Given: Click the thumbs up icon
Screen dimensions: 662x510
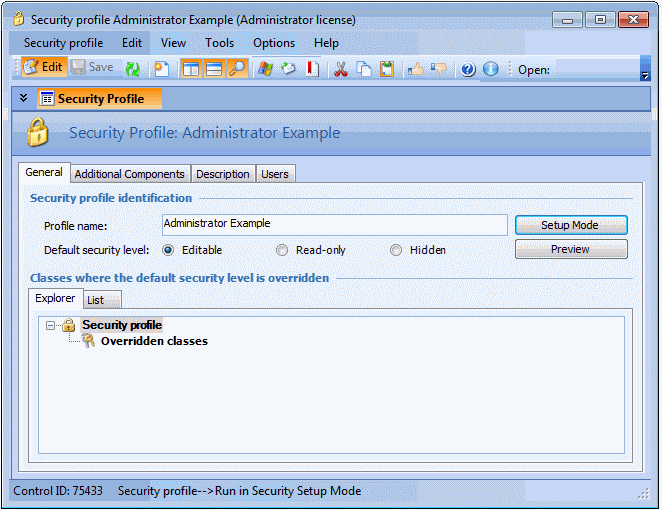Looking at the screenshot, I should (x=416, y=69).
